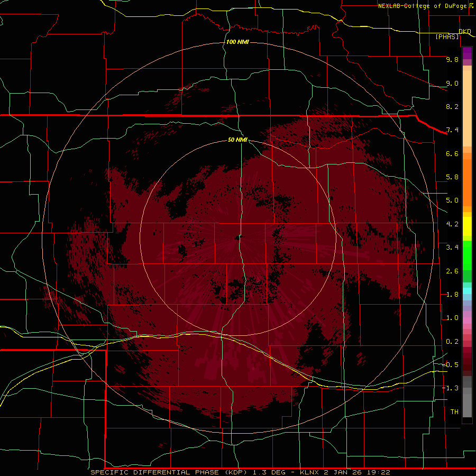Click the [PHAS] product label

click(447, 36)
